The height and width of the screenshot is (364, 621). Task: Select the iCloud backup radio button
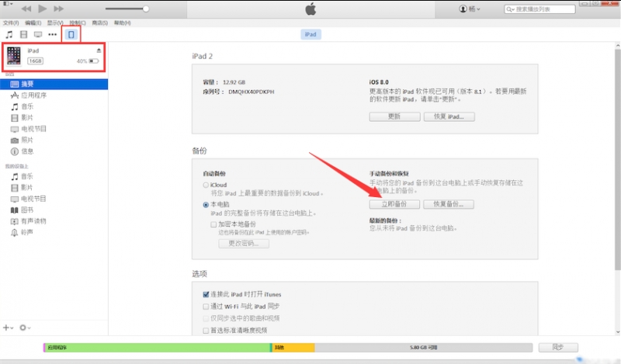pos(206,185)
